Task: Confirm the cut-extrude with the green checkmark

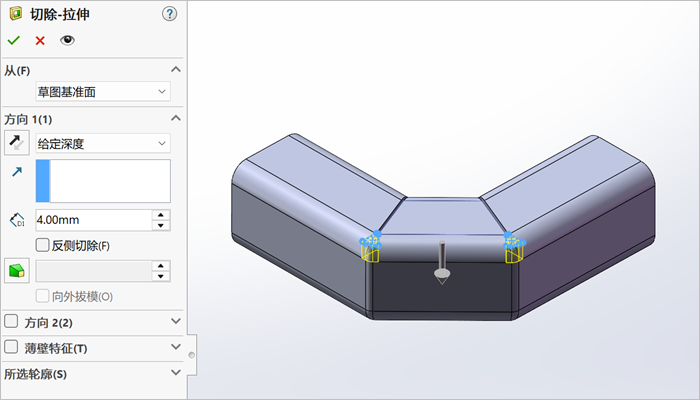Action: coord(14,41)
